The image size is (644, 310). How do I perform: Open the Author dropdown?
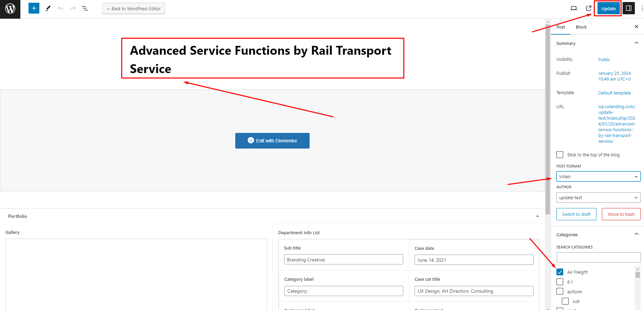click(x=598, y=197)
